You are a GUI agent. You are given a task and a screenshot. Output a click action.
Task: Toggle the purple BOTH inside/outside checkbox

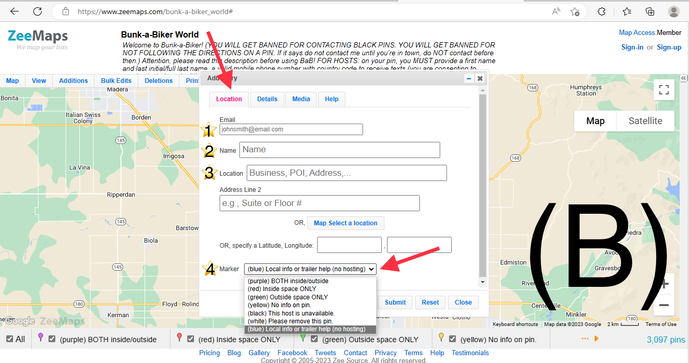[52, 339]
